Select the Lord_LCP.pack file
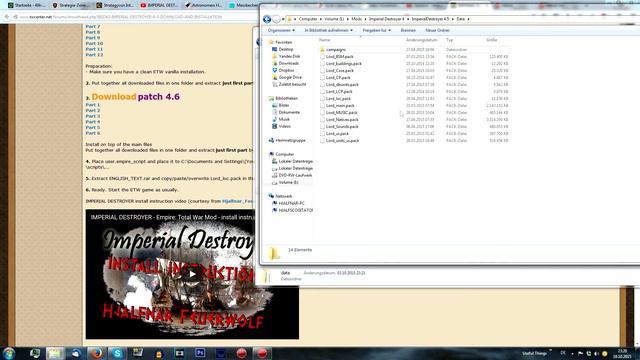The height and width of the screenshot is (360, 640). click(x=339, y=92)
